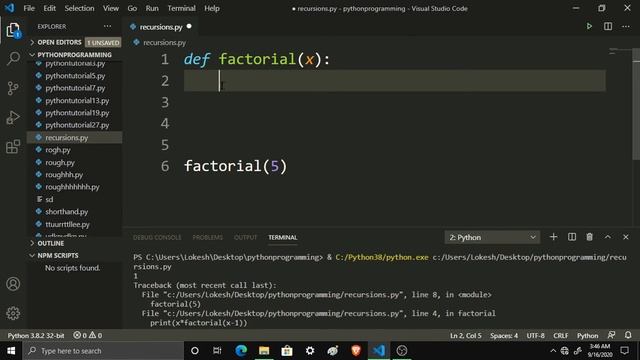
Task: Switch to the Output tab
Action: (245, 238)
